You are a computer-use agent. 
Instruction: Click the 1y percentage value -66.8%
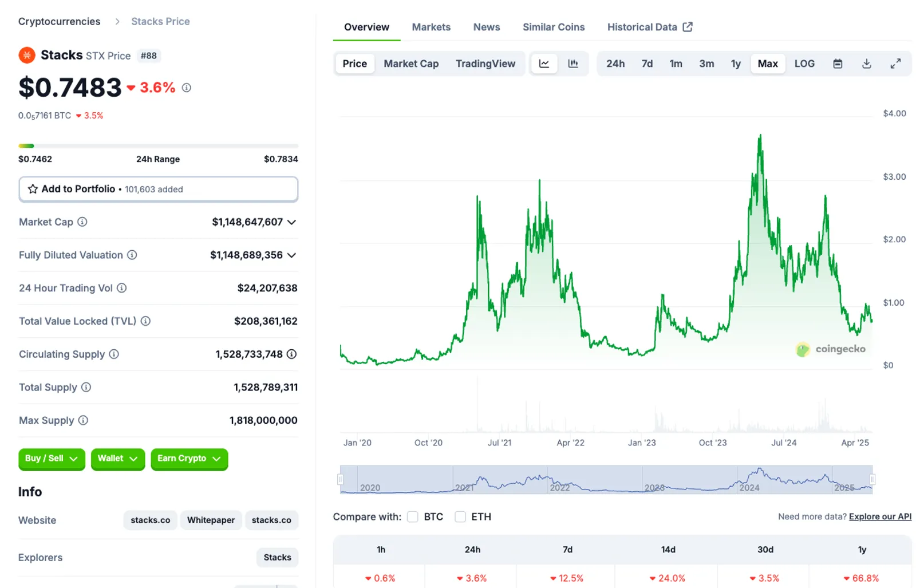coord(861,578)
